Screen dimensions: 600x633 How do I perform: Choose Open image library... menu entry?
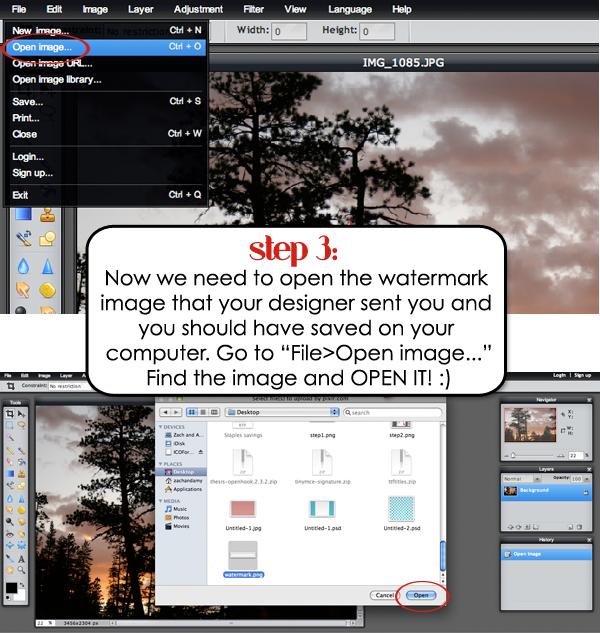pyautogui.click(x=106, y=80)
